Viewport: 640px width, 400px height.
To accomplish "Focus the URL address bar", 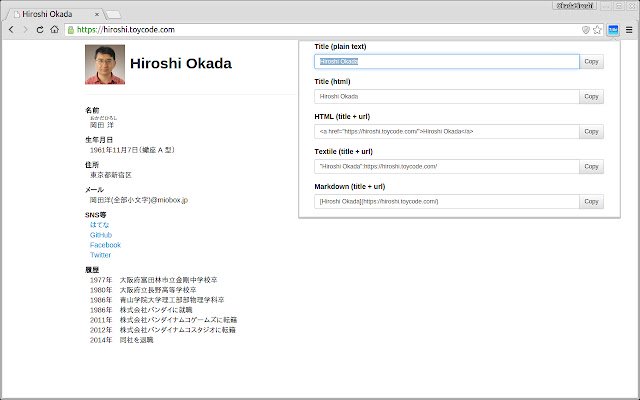I will (x=327, y=30).
